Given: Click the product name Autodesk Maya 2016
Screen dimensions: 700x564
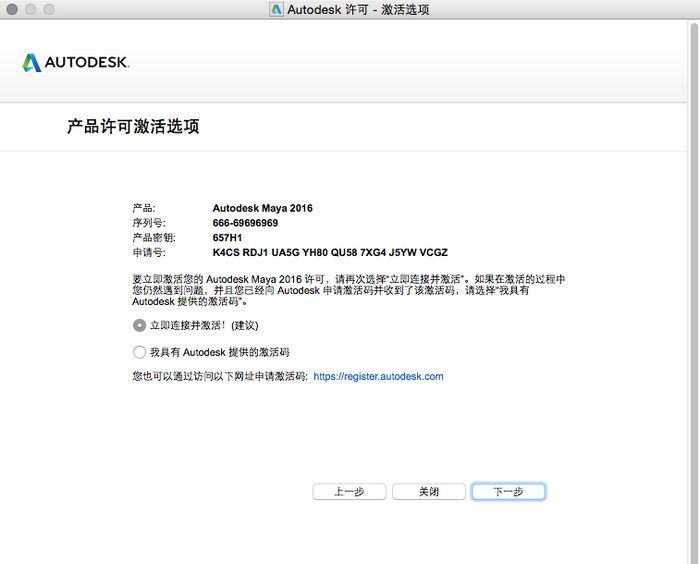Looking at the screenshot, I should 262,208.
